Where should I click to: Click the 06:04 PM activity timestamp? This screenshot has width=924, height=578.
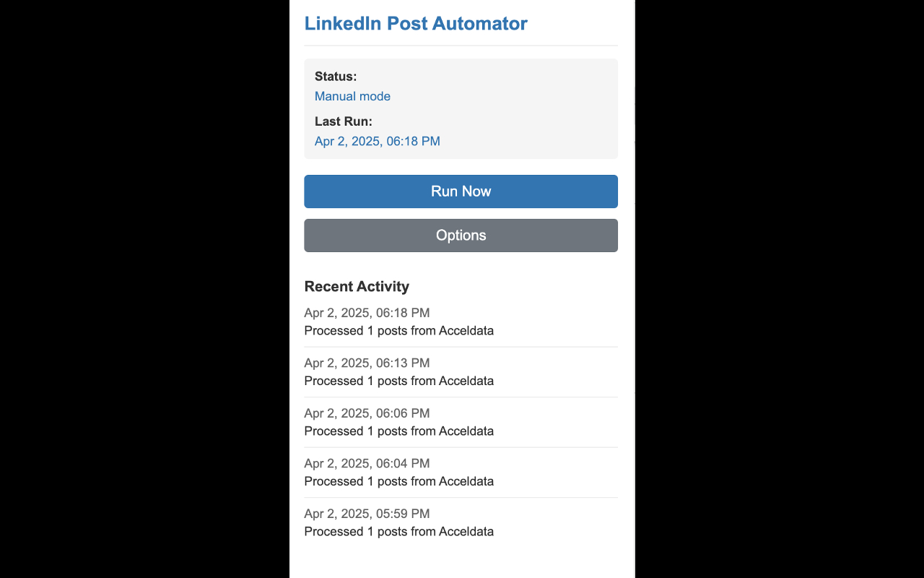pyautogui.click(x=367, y=463)
